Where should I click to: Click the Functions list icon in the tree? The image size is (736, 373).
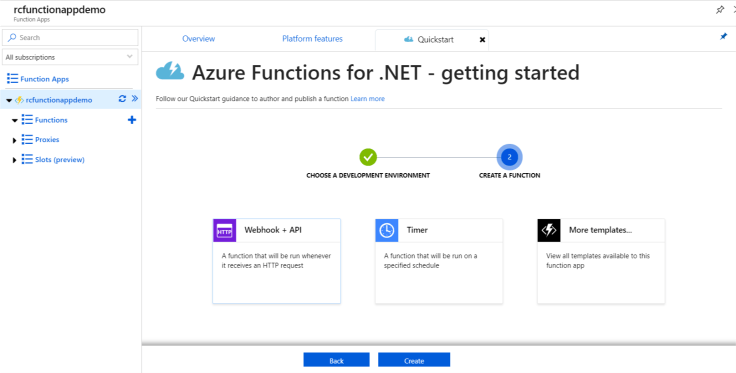[27, 120]
